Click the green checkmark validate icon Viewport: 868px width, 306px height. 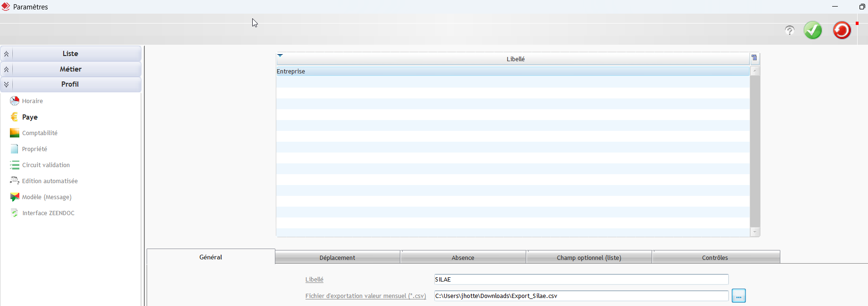point(812,31)
